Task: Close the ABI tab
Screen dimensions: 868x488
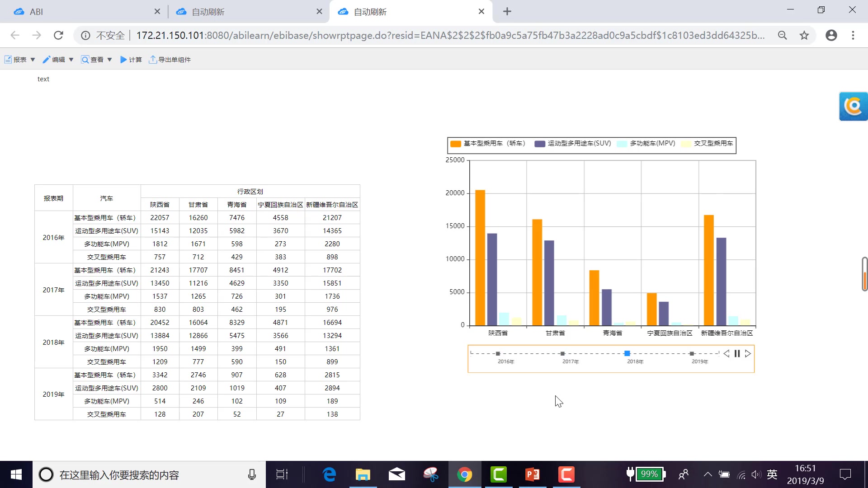Action: 157,12
